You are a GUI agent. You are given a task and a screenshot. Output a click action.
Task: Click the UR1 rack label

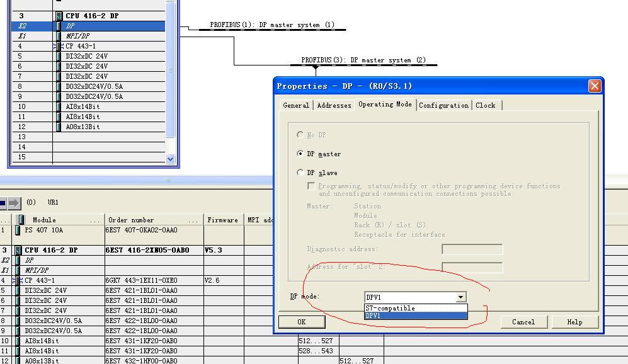tap(53, 202)
